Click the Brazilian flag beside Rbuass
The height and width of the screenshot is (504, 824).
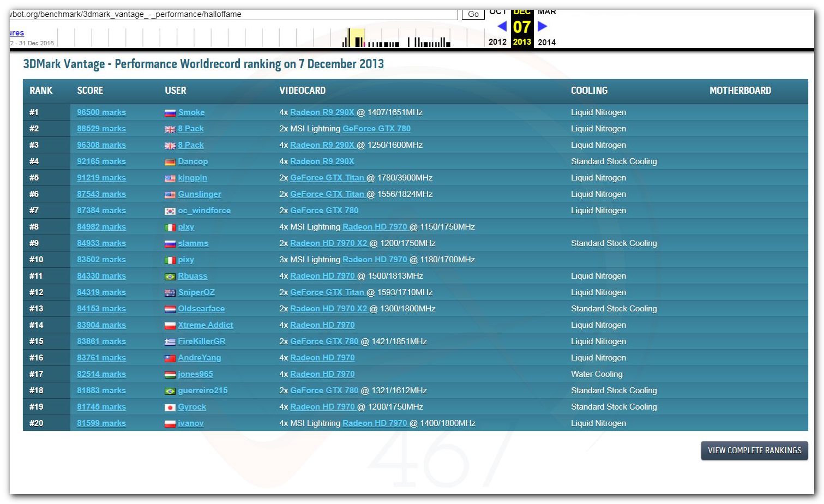[x=170, y=277]
